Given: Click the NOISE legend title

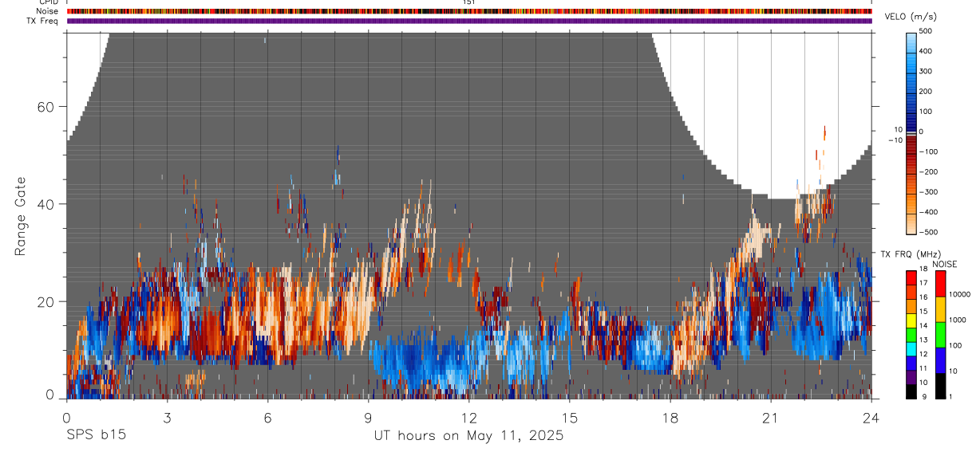Looking at the screenshot, I should (x=945, y=265).
